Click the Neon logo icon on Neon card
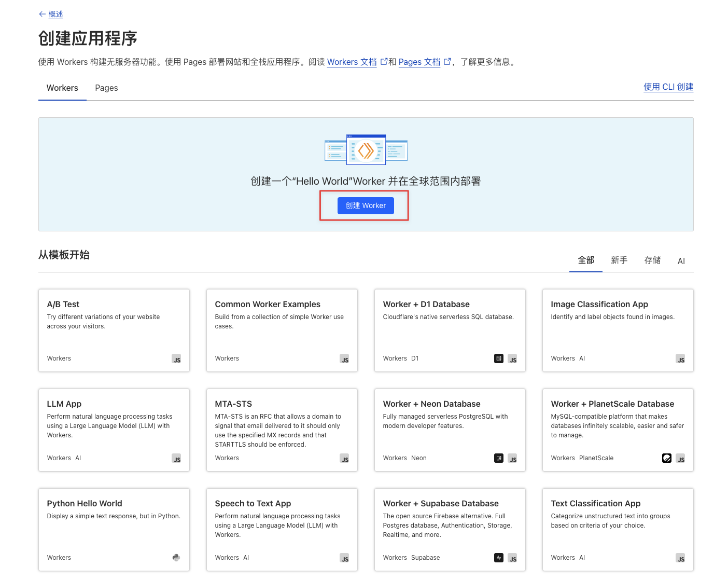 (499, 458)
